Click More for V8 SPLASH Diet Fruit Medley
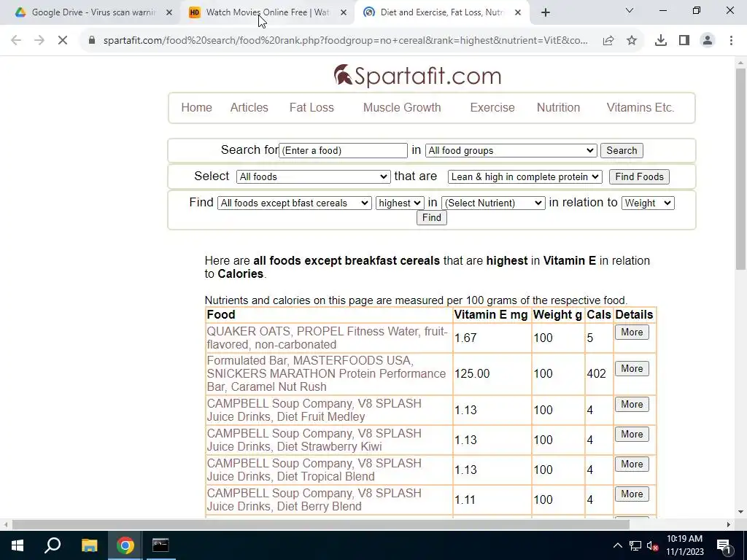 coord(632,404)
